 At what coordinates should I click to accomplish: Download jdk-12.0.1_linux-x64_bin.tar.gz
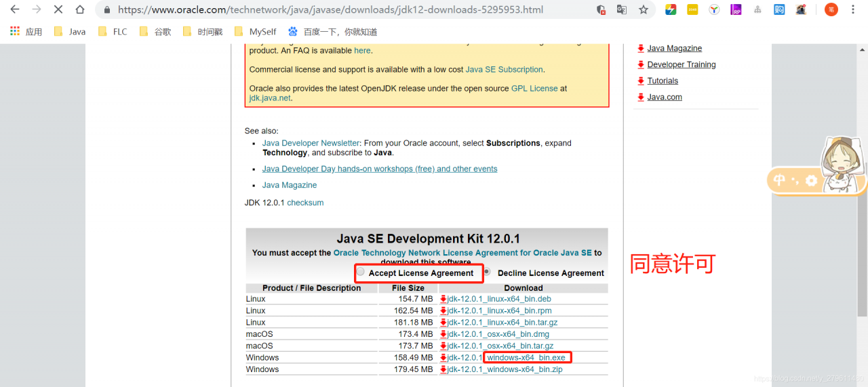502,322
